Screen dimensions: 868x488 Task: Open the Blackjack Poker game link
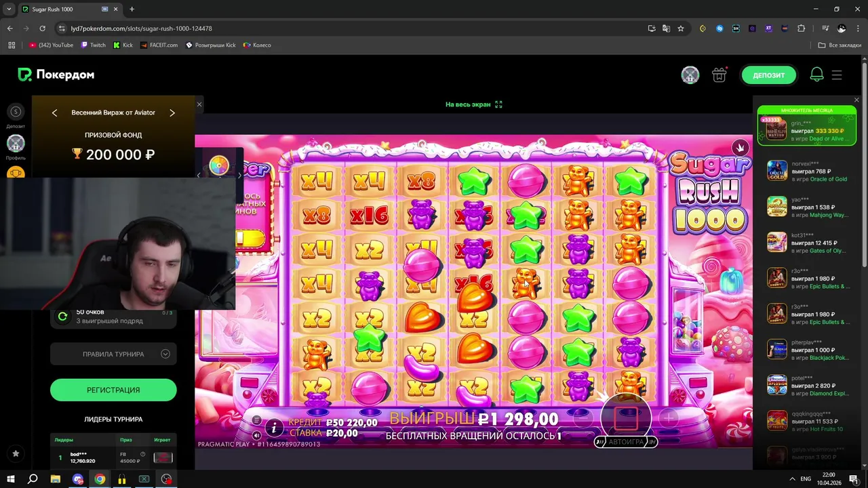point(829,358)
